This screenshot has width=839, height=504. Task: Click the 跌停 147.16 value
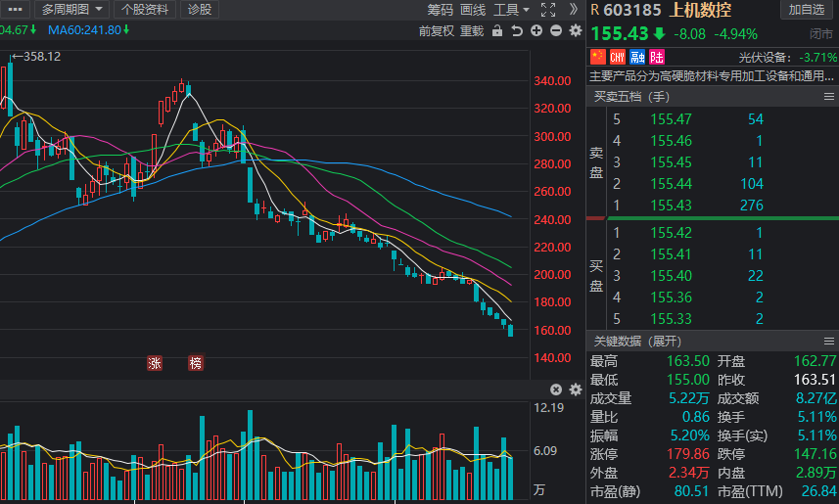pos(815,454)
